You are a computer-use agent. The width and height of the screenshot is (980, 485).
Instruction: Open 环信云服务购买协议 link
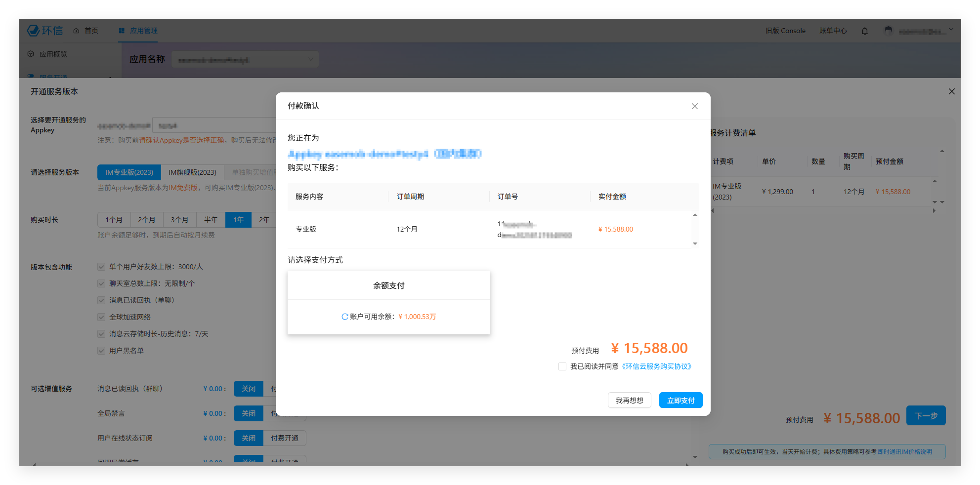click(657, 366)
